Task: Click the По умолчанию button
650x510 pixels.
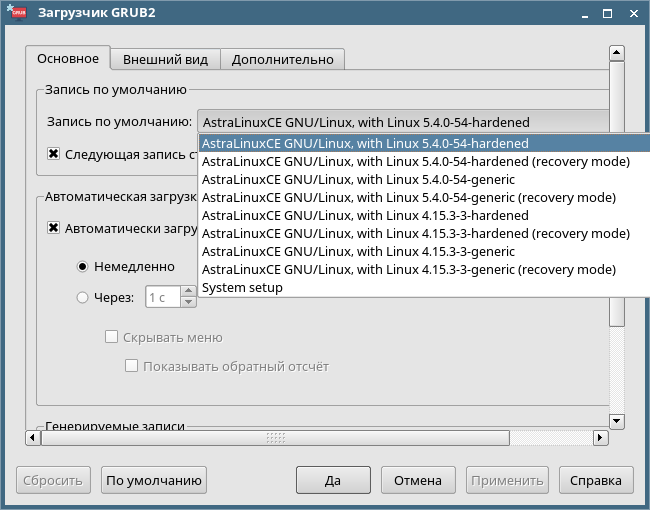Action: (x=154, y=480)
